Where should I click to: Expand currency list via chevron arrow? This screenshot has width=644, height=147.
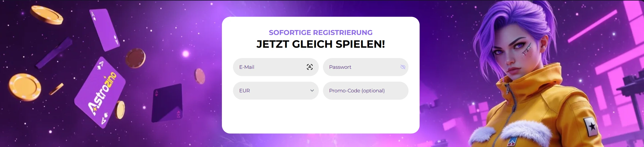click(x=312, y=91)
